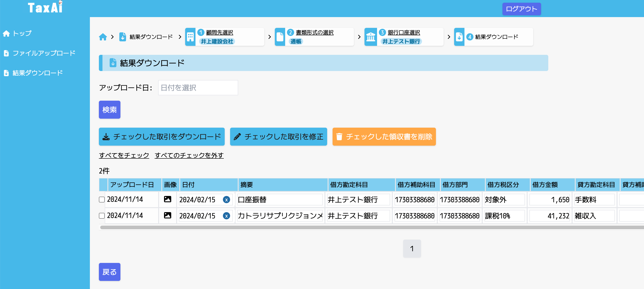This screenshot has height=289, width=644.
Task: Check the 41,232 transaction row checkbox
Action: (102, 216)
